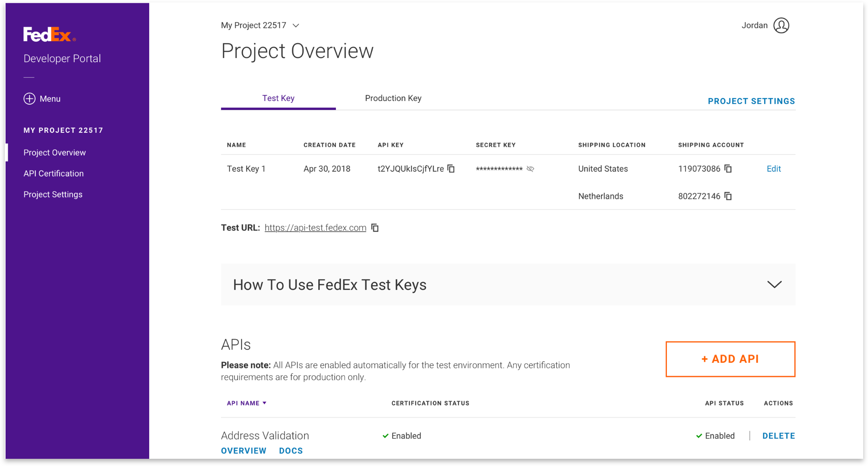Select the Test Key tab

pos(278,98)
